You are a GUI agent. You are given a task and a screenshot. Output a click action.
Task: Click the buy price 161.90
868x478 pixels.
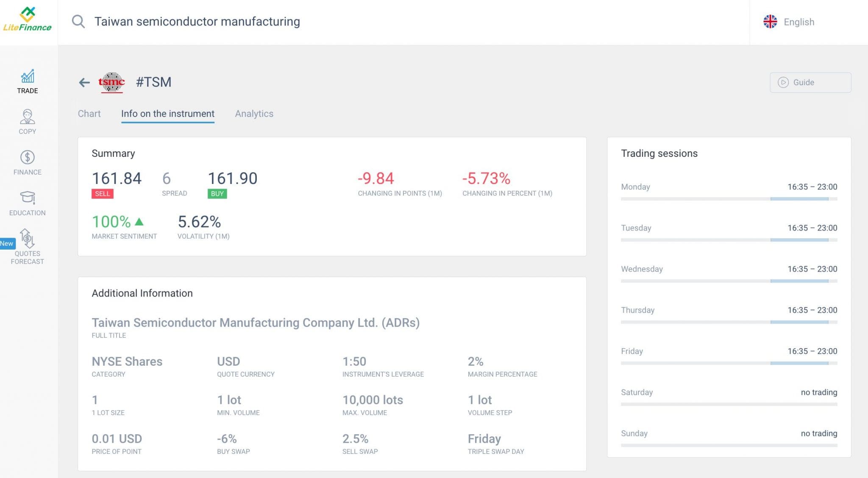pyautogui.click(x=233, y=178)
